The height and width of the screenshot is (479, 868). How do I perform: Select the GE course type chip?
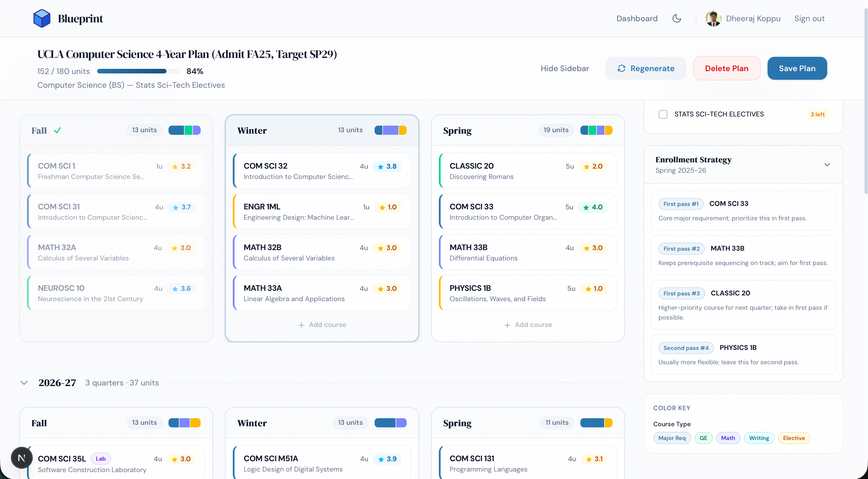tap(703, 438)
